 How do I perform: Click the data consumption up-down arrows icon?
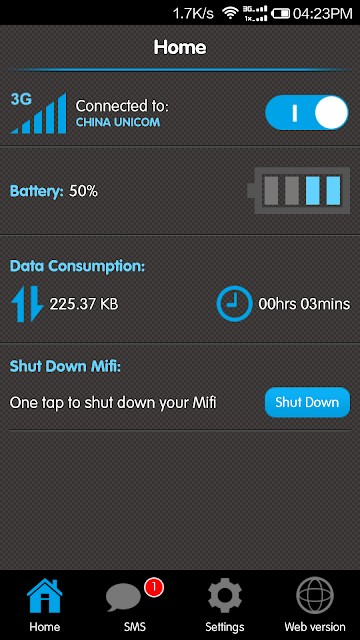click(x=27, y=304)
